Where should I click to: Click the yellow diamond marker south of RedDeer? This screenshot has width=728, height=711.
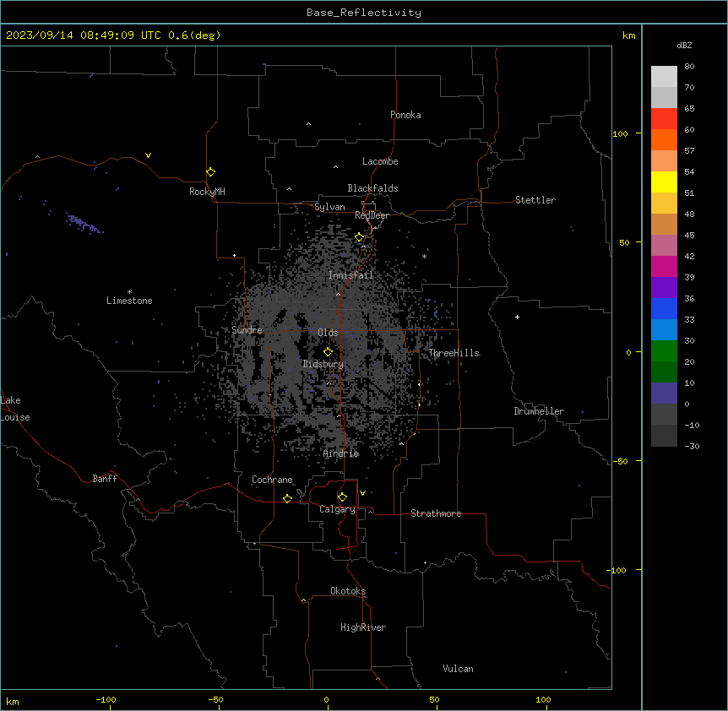[359, 237]
